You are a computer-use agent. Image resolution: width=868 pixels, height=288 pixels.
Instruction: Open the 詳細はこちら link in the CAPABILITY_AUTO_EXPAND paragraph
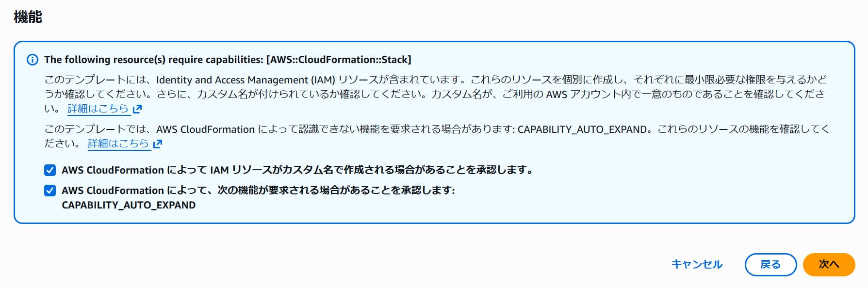pos(118,144)
